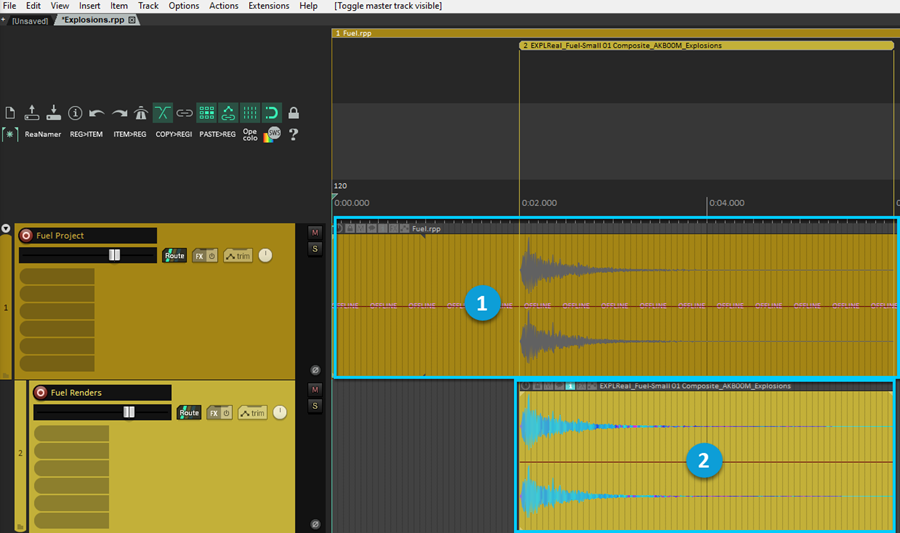Open Route settings on Fuel Renders track
This screenshot has height=533, width=900.
click(x=189, y=413)
